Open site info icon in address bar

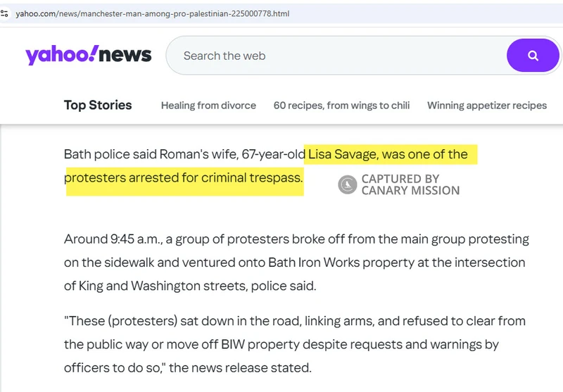click(4, 13)
